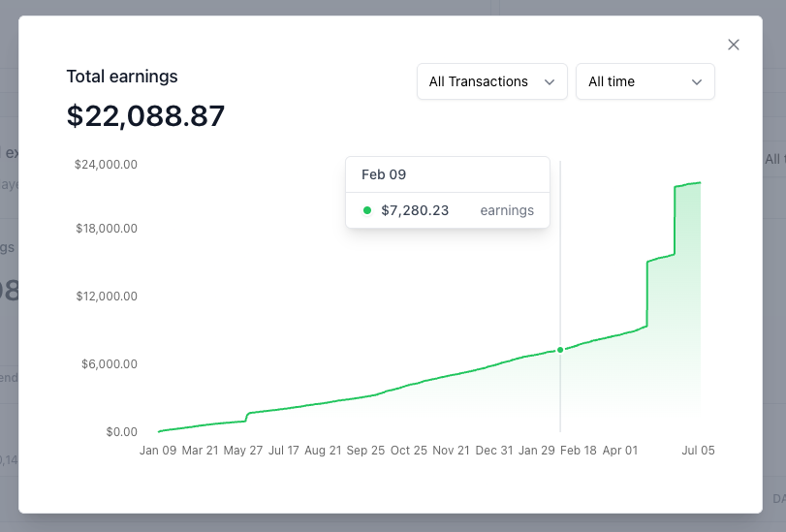Click the $0.00 y-axis label

(x=122, y=432)
